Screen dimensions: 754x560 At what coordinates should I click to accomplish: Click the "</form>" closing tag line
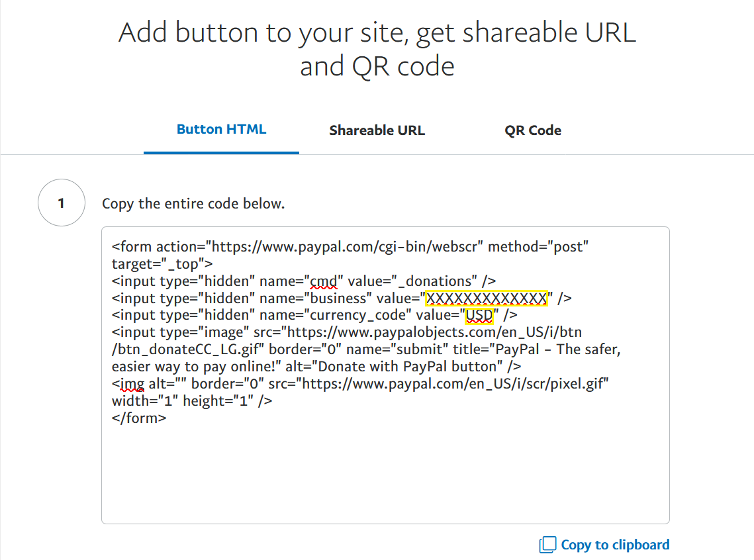point(139,418)
